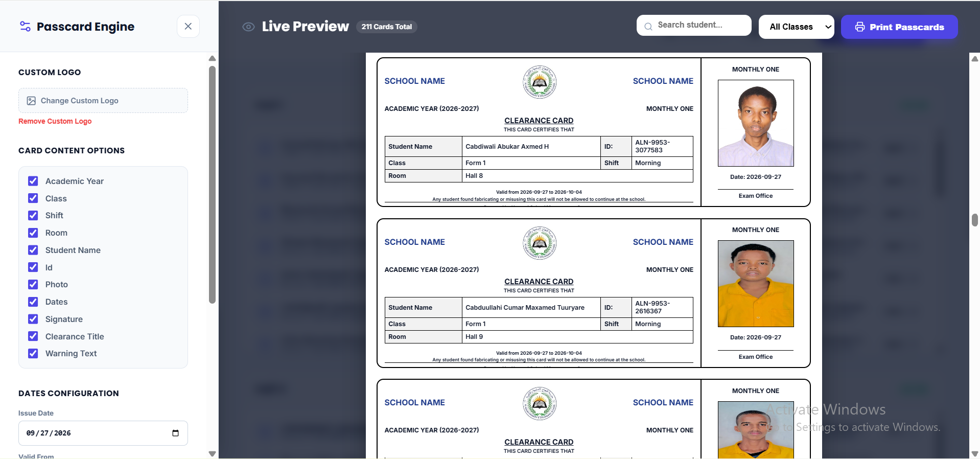This screenshot has height=459, width=980.
Task: Click the student name Cabdiwali Abukar Axmed H
Action: click(507, 147)
